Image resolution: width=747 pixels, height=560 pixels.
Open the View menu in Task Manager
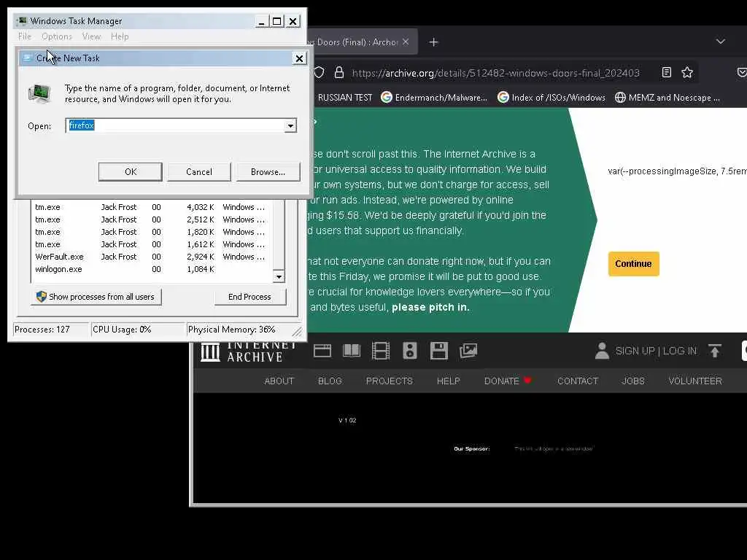pos(91,36)
